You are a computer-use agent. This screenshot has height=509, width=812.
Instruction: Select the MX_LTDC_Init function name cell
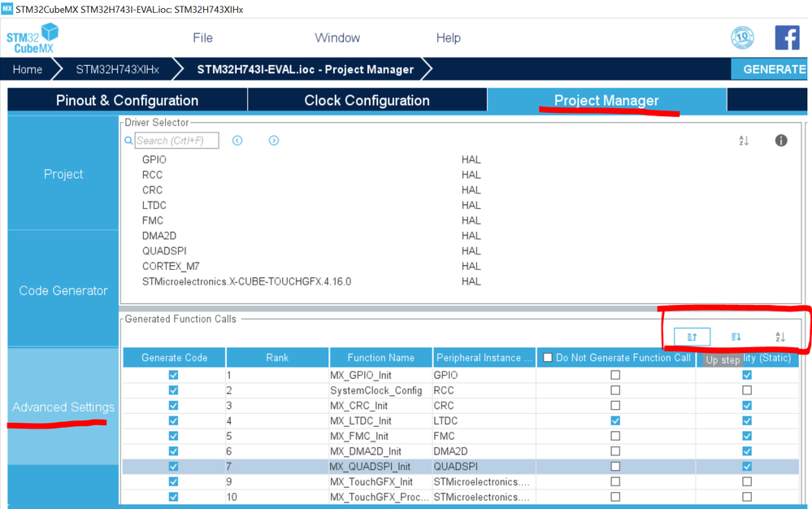pos(380,421)
